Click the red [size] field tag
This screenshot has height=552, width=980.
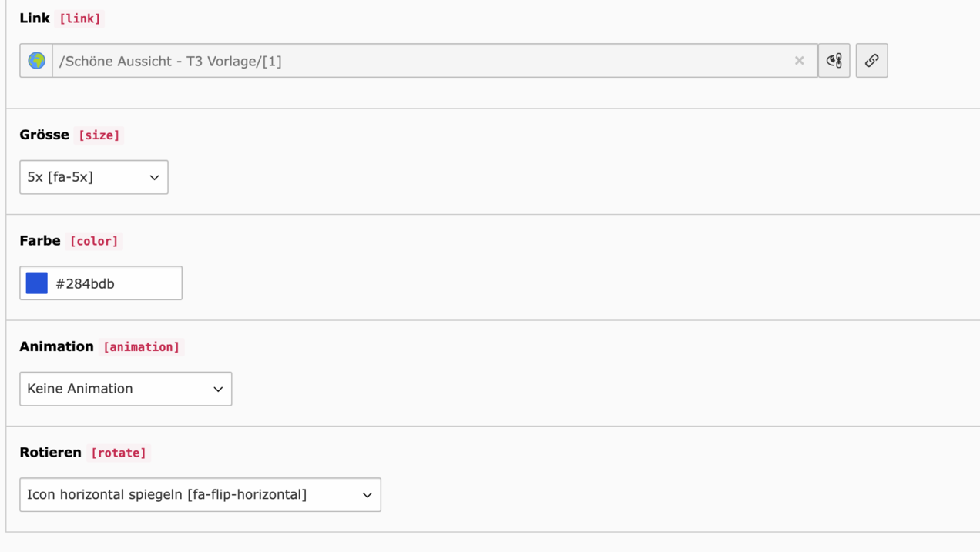(x=99, y=135)
